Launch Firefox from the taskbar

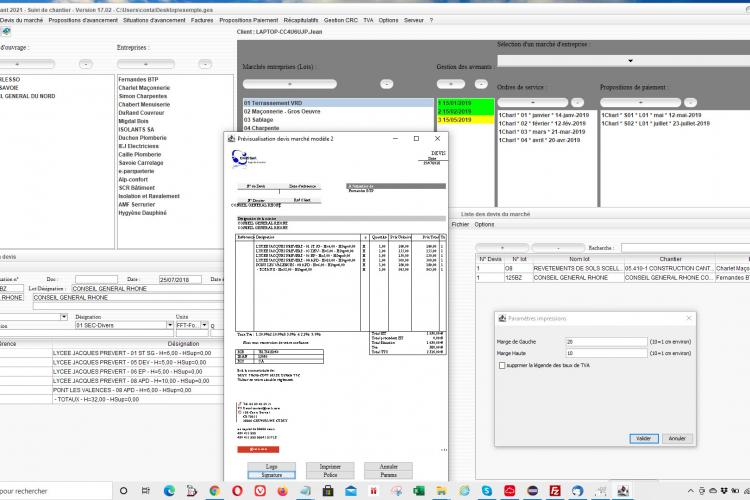pyautogui.click(x=283, y=490)
